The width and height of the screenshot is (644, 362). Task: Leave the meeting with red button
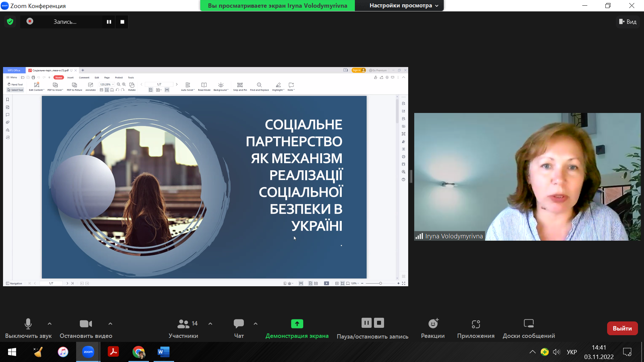[623, 328]
